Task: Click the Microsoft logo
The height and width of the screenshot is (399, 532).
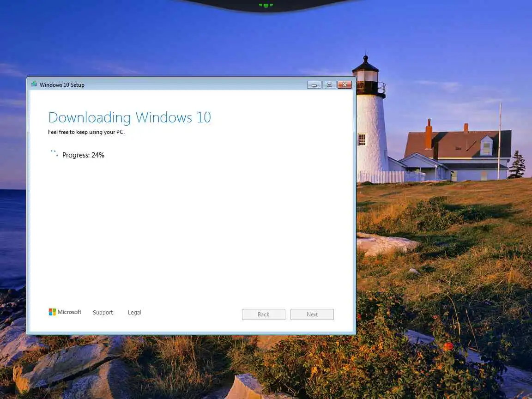Action: pyautogui.click(x=65, y=312)
